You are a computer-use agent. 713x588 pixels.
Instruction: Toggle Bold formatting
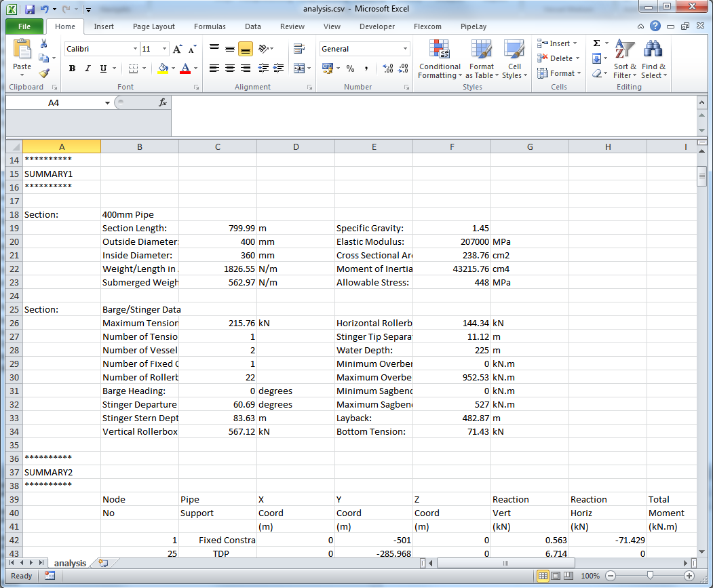[72, 68]
